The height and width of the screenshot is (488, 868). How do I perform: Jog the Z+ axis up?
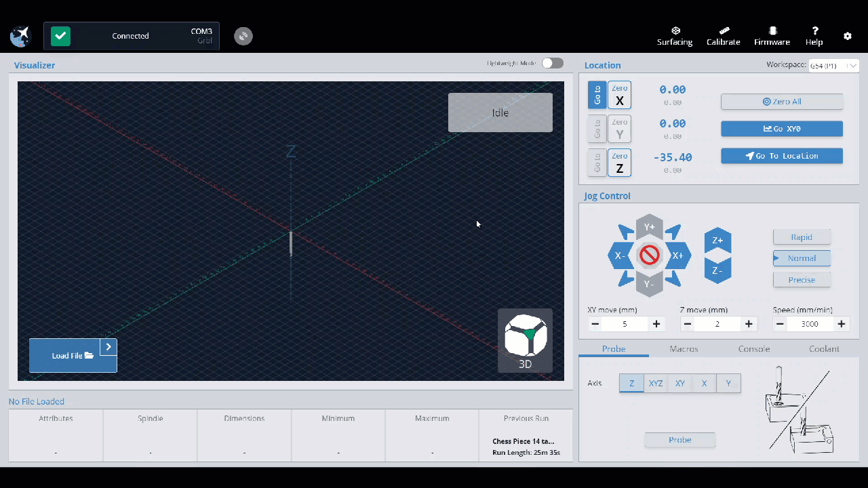pyautogui.click(x=717, y=241)
